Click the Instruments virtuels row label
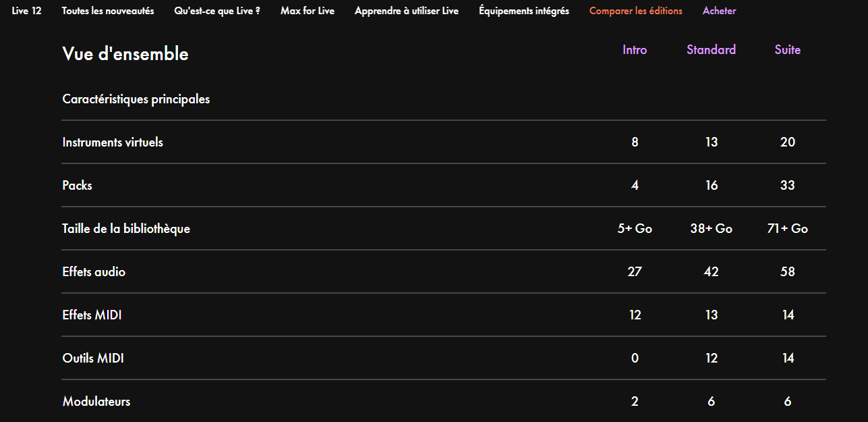 [x=113, y=142]
